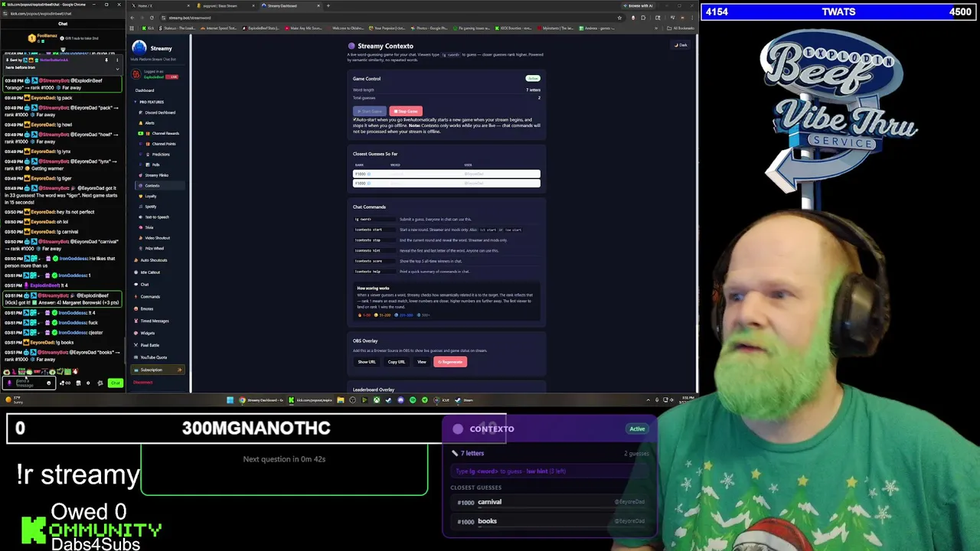This screenshot has height=551, width=980.
Task: Toggle Auto-start when you go live checkbox
Action: 354,119
